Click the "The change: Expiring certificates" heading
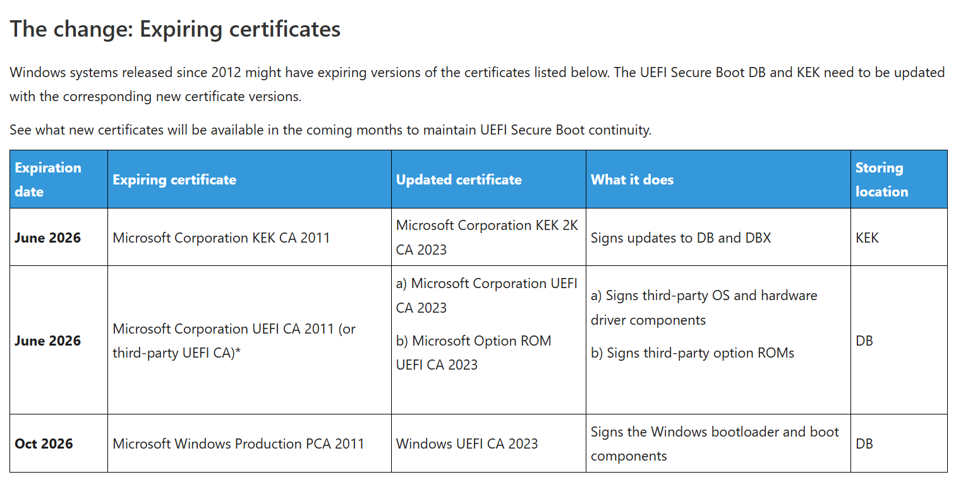The image size is (980, 477). (175, 29)
